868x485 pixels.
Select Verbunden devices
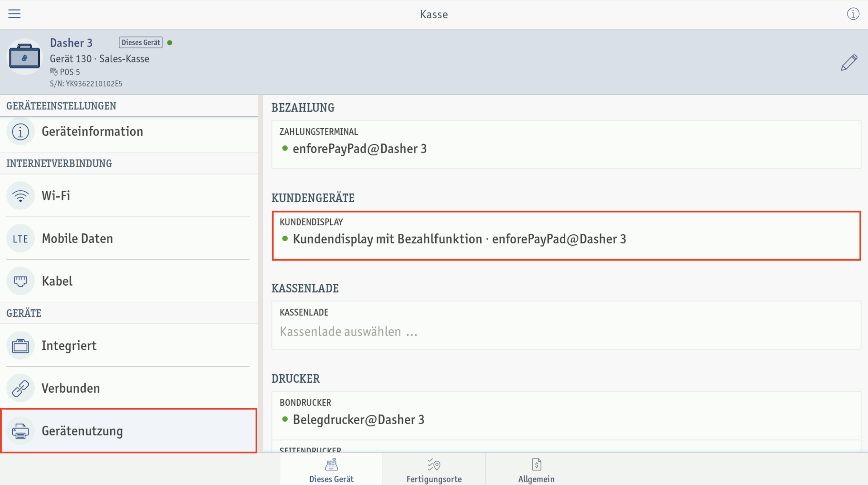(129, 388)
